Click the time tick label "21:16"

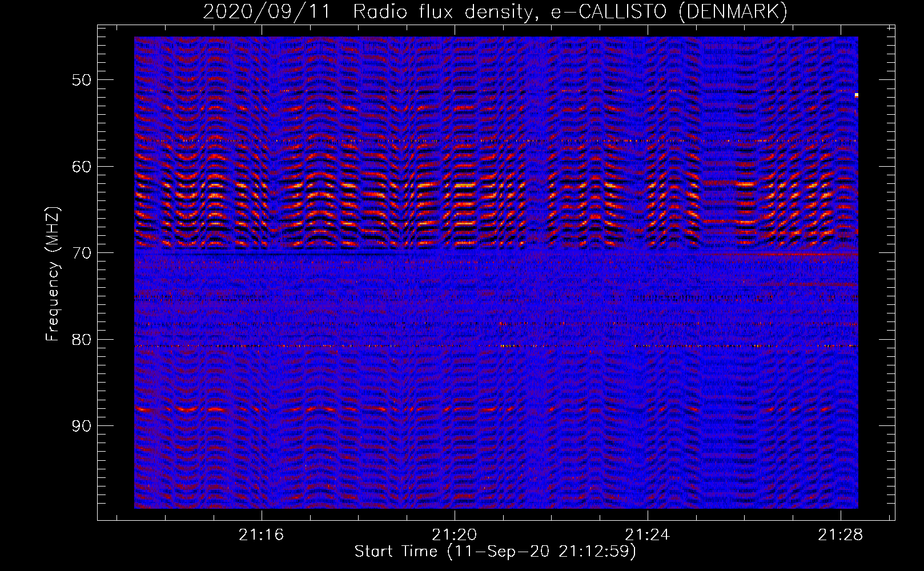click(262, 535)
